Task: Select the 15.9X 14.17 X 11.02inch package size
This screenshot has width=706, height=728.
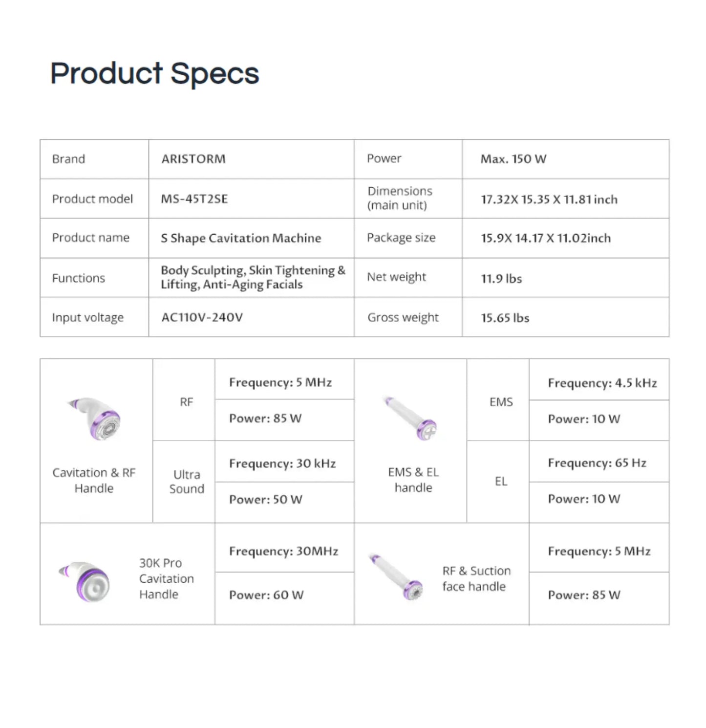Action: tap(545, 238)
